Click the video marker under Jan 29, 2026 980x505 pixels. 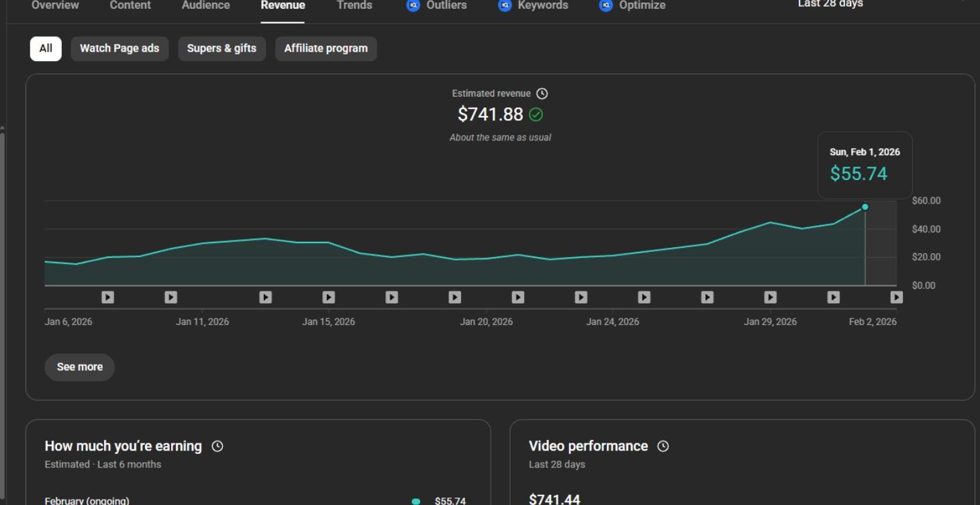pyautogui.click(x=771, y=297)
